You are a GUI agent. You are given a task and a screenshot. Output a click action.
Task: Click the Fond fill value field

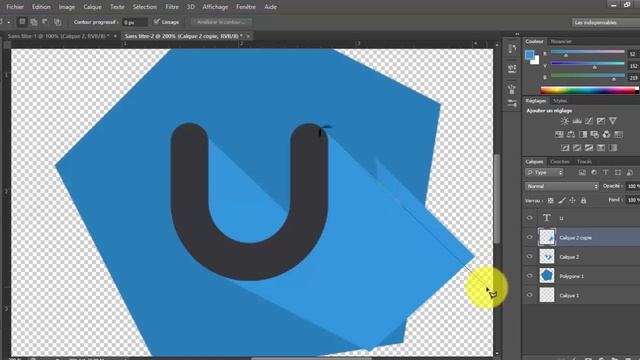pos(633,200)
